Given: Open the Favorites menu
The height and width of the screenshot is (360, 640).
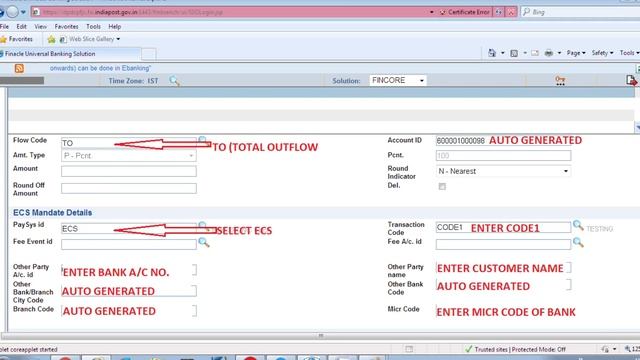Looking at the screenshot, I should [x=67, y=27].
